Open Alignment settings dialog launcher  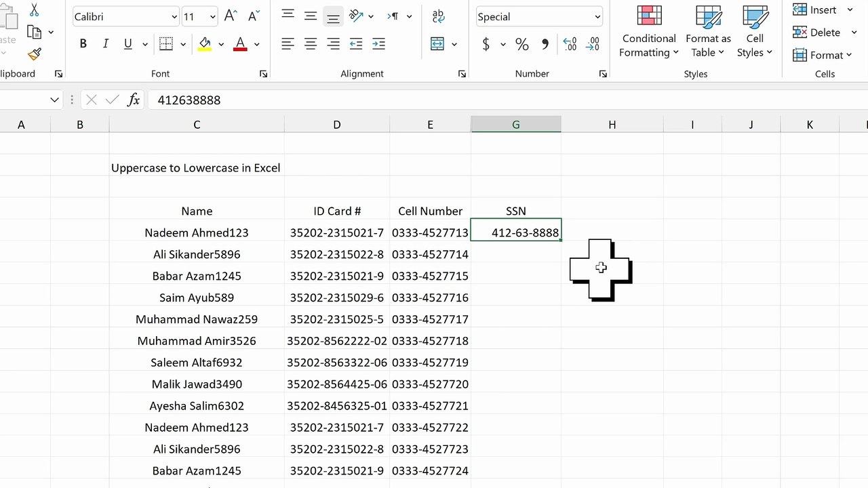coord(462,74)
